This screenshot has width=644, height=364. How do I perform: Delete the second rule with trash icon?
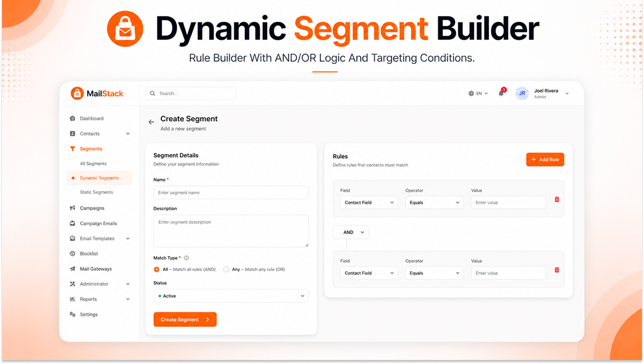point(557,270)
